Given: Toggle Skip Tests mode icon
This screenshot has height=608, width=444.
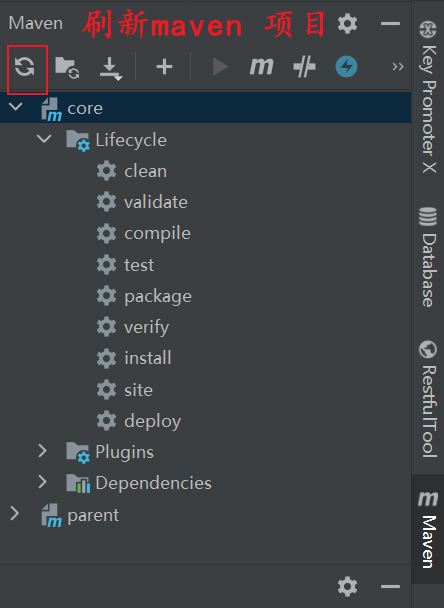Looking at the screenshot, I should [304, 67].
